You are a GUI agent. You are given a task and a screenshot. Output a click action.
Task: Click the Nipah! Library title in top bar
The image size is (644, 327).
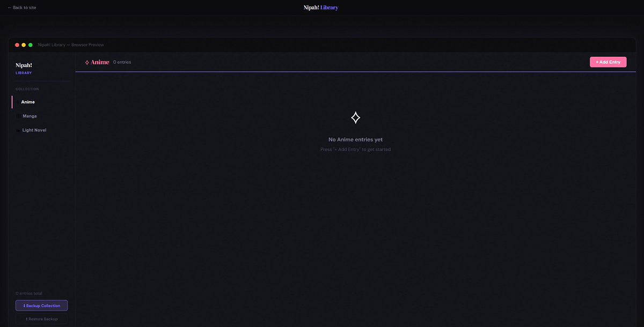320,7
